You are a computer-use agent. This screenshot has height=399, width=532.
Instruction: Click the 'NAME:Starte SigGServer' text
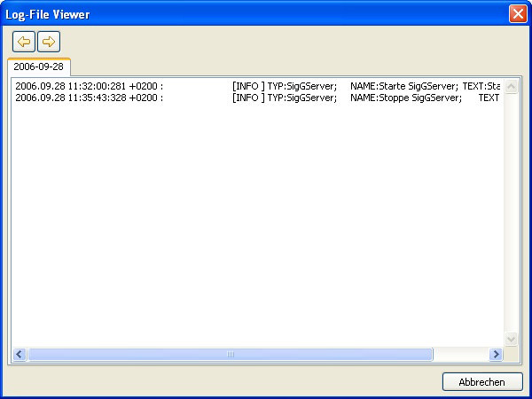403,86
